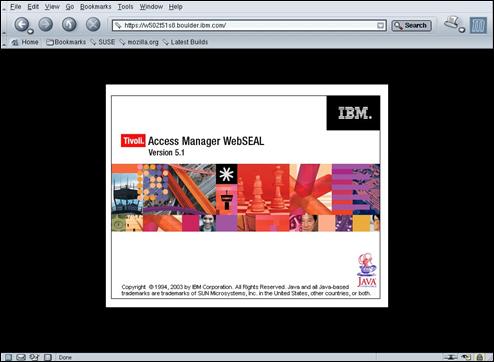494x362 pixels.
Task: Click the IBM logo on splash page
Action: [x=353, y=113]
